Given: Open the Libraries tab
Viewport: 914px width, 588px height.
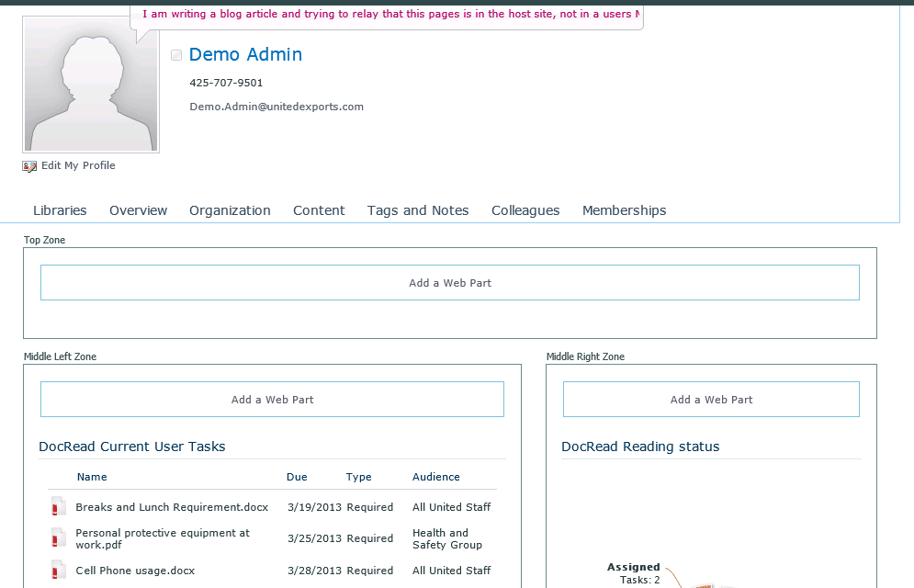Looking at the screenshot, I should click(x=60, y=210).
